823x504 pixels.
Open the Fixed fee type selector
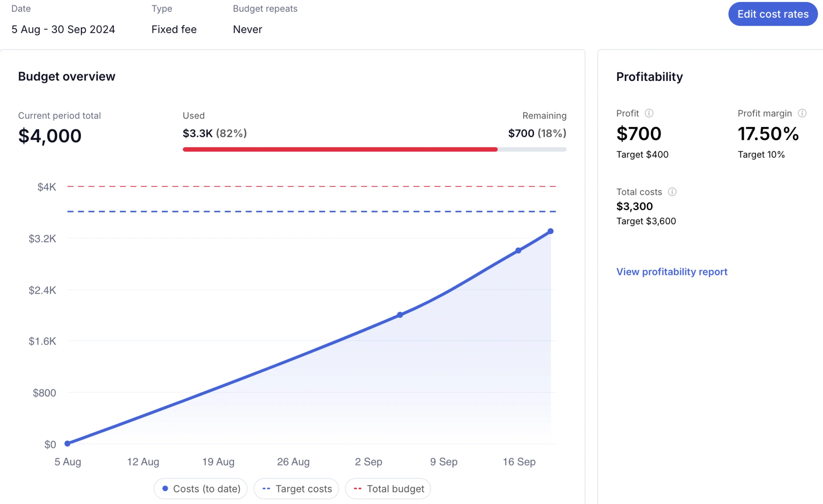click(174, 29)
